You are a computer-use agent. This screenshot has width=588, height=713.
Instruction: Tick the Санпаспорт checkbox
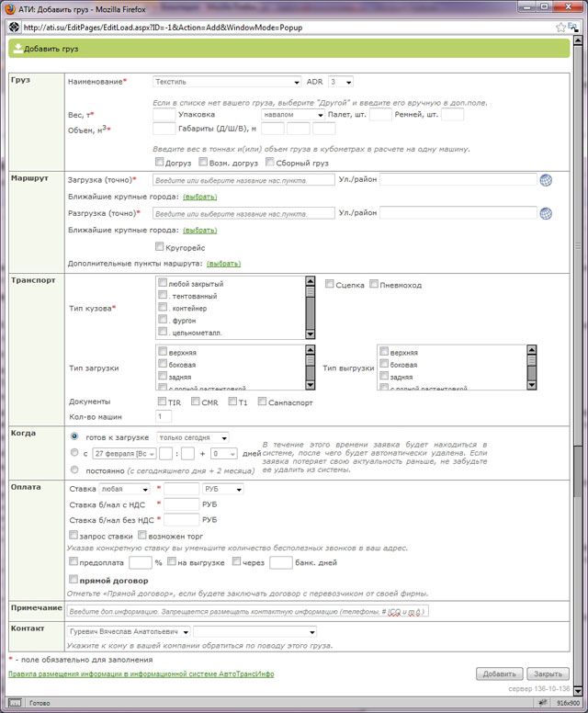click(263, 401)
